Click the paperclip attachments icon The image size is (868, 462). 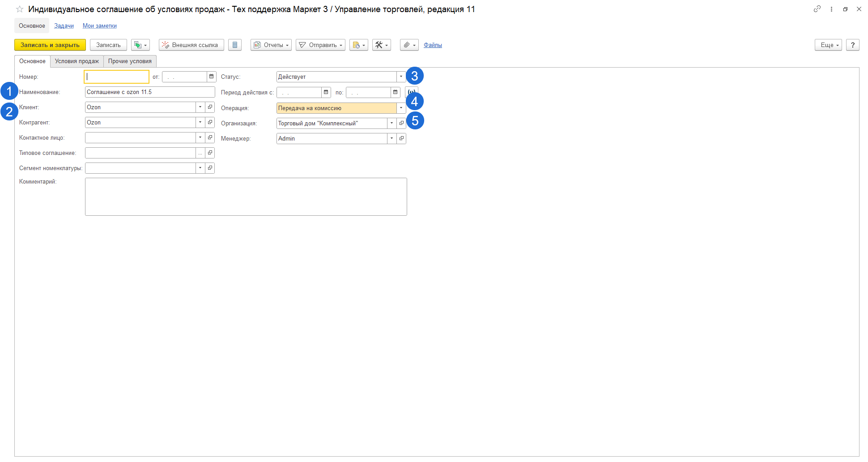click(x=409, y=45)
